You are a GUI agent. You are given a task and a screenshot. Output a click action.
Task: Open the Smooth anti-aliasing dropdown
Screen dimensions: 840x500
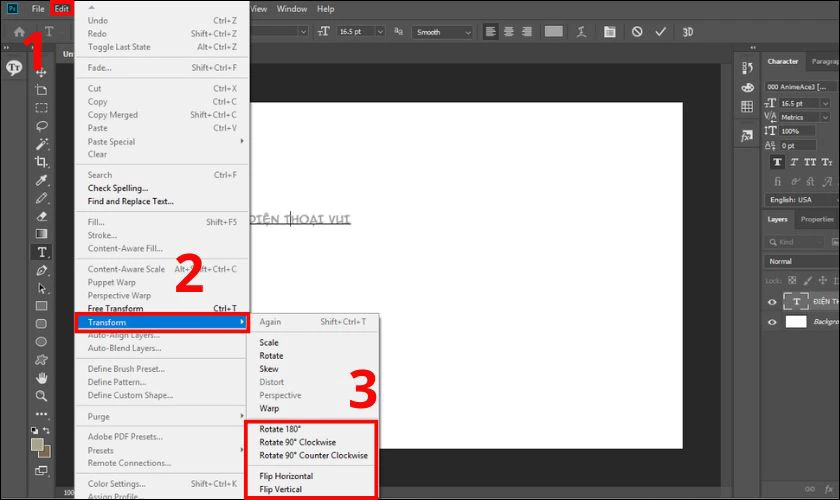pos(442,32)
